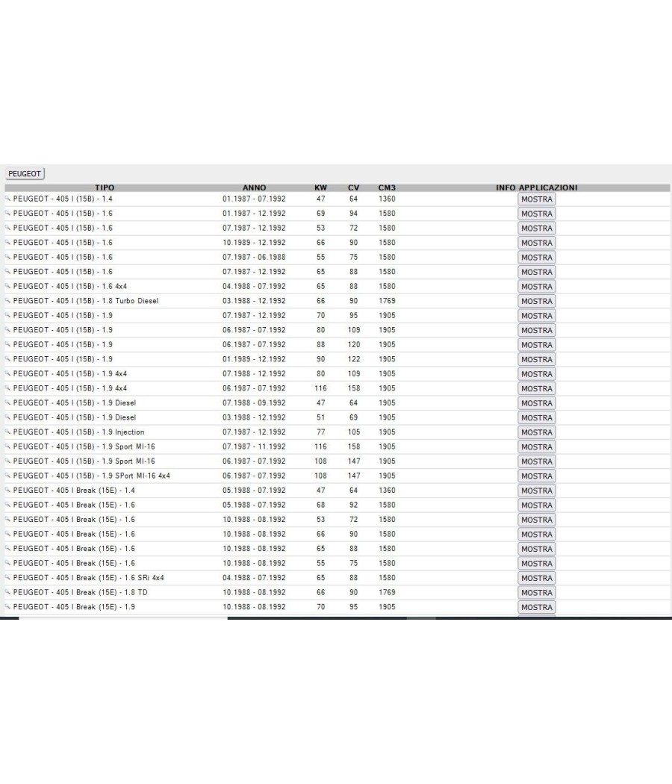Screen dimensions: 672x784
Task: Click magnifier icon for 1.9 4x4 116 kW row
Action: pyautogui.click(x=7, y=388)
